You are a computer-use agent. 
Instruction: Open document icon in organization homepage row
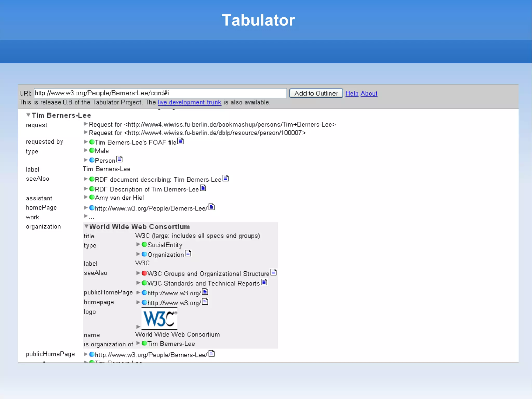coord(205,301)
